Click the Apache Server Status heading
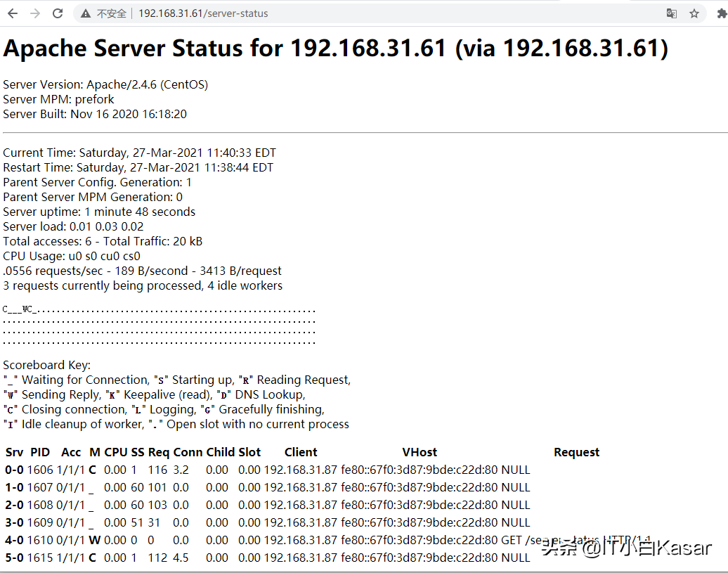Image resolution: width=728 pixels, height=573 pixels. 335,49
